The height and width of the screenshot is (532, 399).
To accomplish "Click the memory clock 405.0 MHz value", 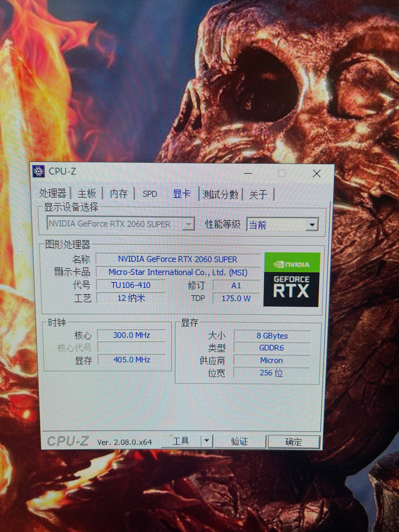I will click(132, 360).
